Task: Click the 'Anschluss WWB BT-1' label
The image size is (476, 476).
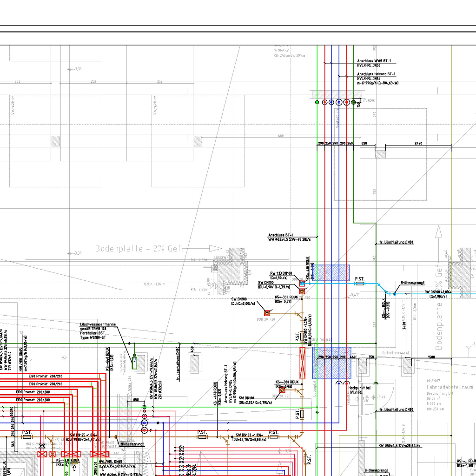Action: 374,61
